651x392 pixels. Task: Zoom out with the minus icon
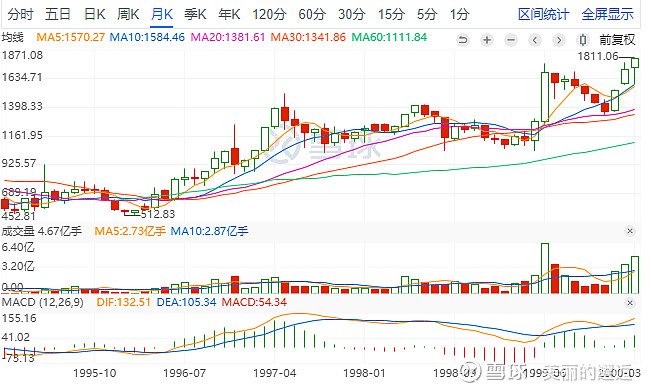(x=511, y=40)
